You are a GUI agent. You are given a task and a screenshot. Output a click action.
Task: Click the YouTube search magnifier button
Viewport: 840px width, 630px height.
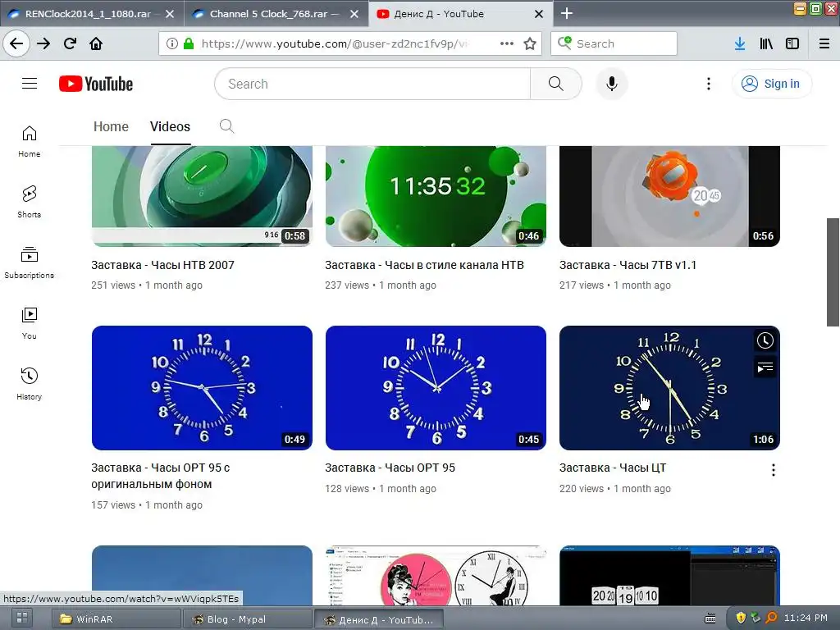(x=555, y=84)
